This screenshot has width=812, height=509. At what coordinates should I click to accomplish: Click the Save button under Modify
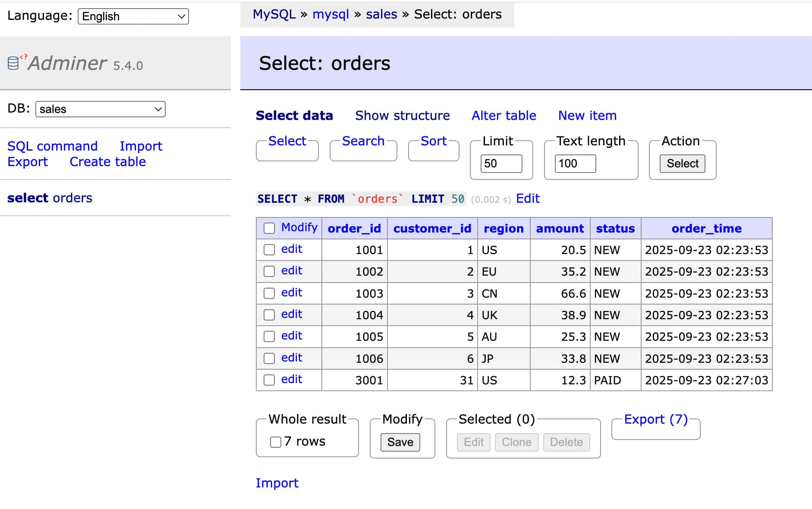(x=400, y=442)
